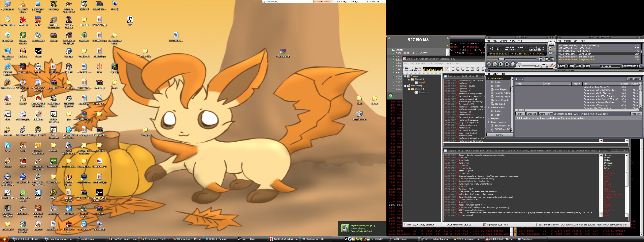Toggle the Winamp ML media library button
This screenshot has height=242, width=644.
point(552,59)
